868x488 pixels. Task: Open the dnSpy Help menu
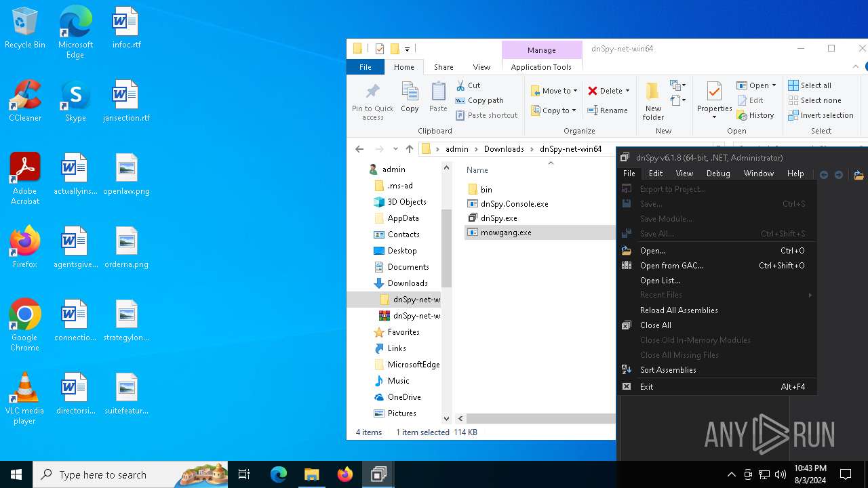[795, 174]
